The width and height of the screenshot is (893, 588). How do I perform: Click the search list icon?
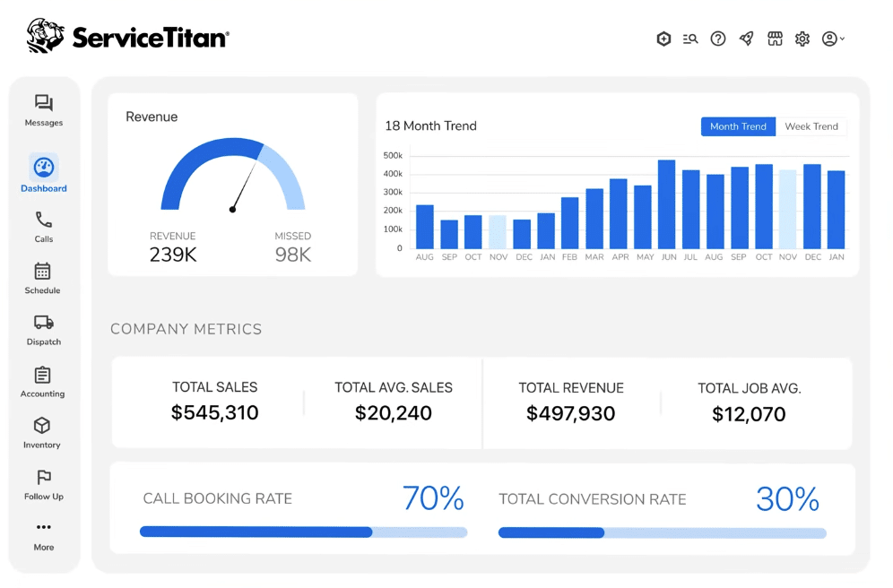690,39
